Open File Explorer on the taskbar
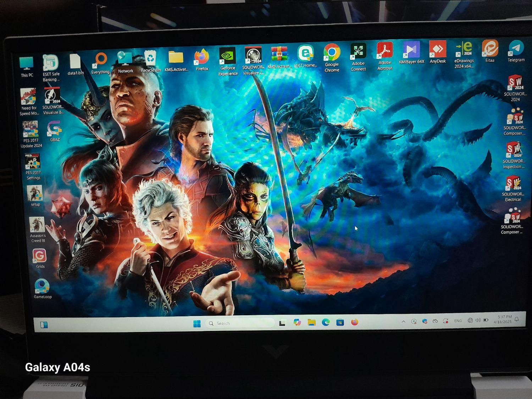The width and height of the screenshot is (532, 399). pos(311,322)
